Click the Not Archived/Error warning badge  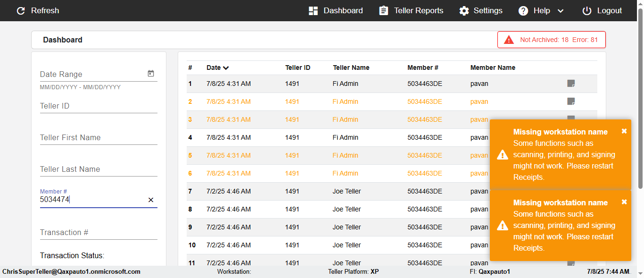551,40
